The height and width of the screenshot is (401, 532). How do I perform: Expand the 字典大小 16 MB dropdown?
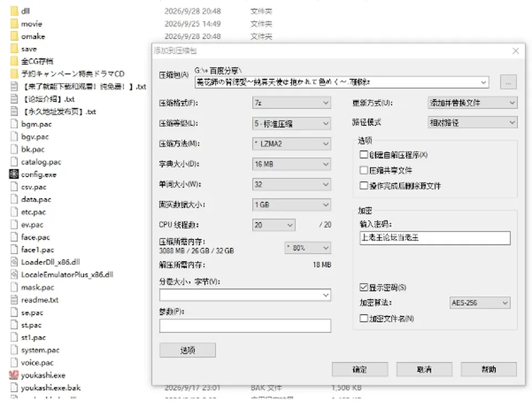(291, 164)
